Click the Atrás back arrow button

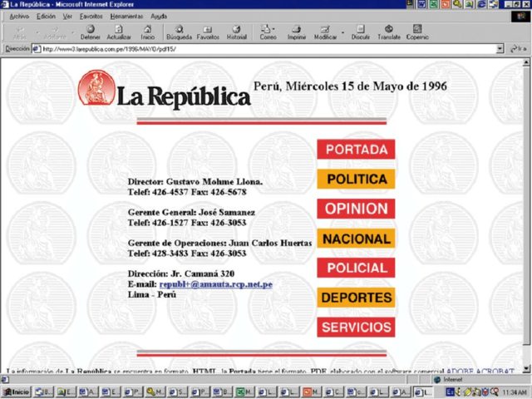pyautogui.click(x=20, y=32)
